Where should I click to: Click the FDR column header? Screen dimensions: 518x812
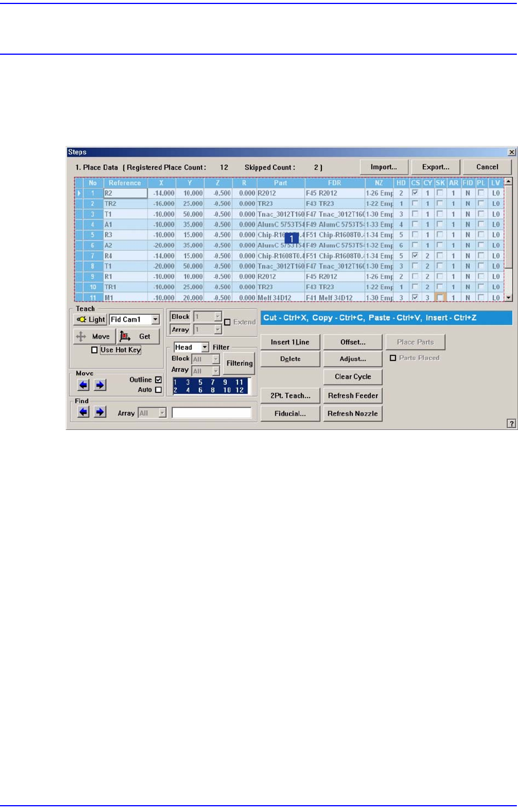click(x=335, y=183)
